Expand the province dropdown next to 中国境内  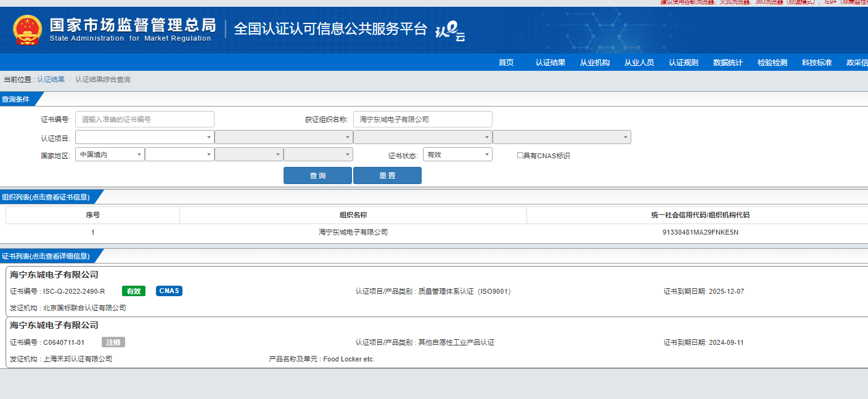179,155
